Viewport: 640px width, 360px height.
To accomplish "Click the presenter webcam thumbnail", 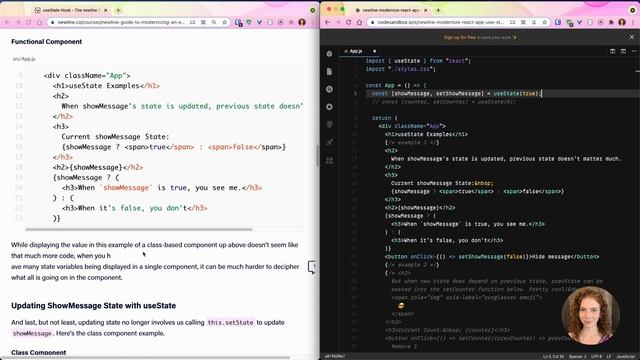I will pyautogui.click(x=590, y=316).
